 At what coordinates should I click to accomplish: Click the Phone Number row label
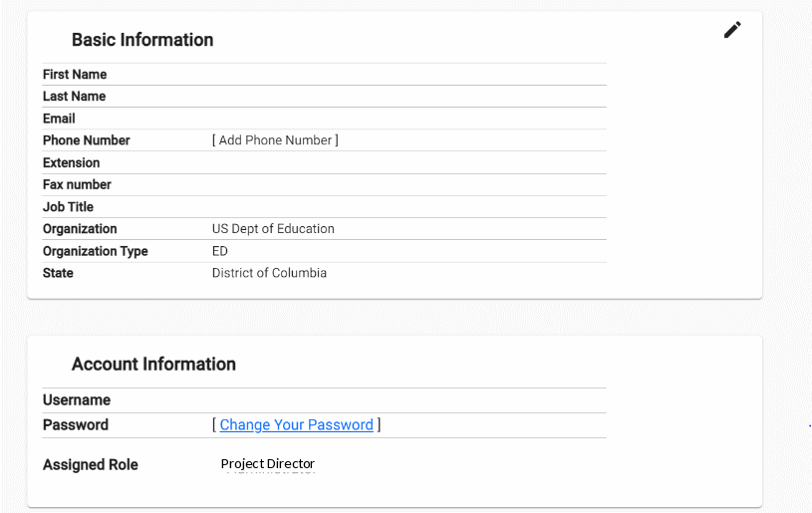(x=86, y=140)
